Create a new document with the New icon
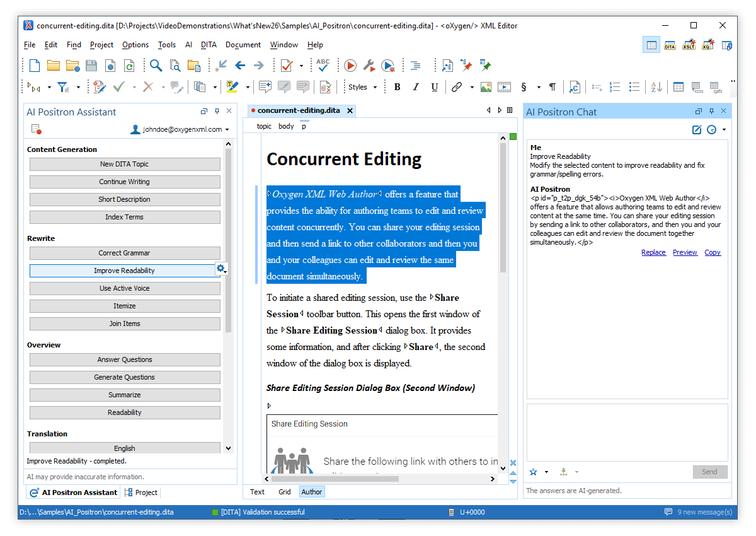Image resolution: width=756 pixels, height=536 pixels. coord(35,66)
